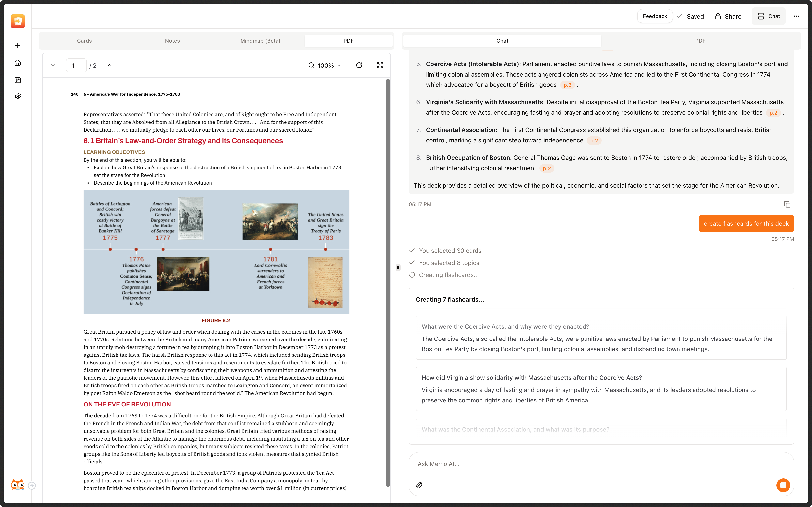Open the 100% zoom dropdown
This screenshot has height=507, width=812.
[x=325, y=65]
